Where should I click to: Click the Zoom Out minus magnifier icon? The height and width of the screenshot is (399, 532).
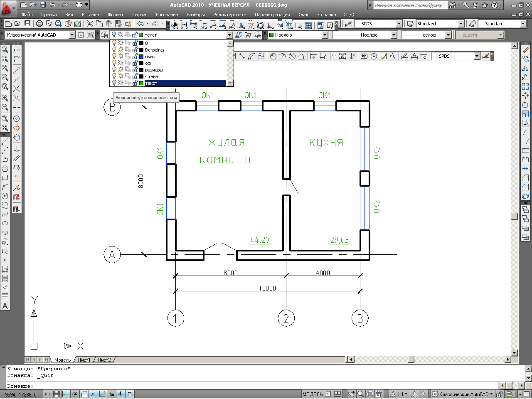(5, 107)
